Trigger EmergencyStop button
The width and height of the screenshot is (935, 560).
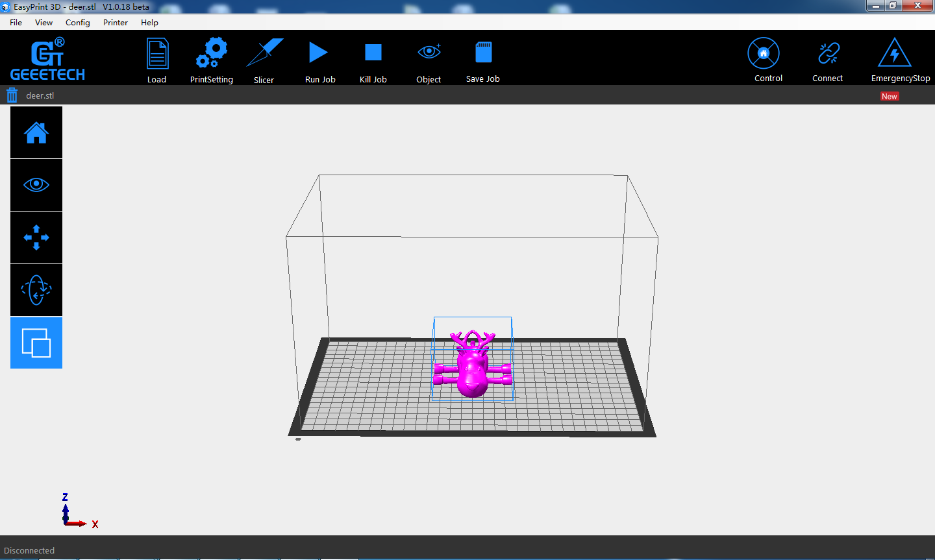coord(895,53)
